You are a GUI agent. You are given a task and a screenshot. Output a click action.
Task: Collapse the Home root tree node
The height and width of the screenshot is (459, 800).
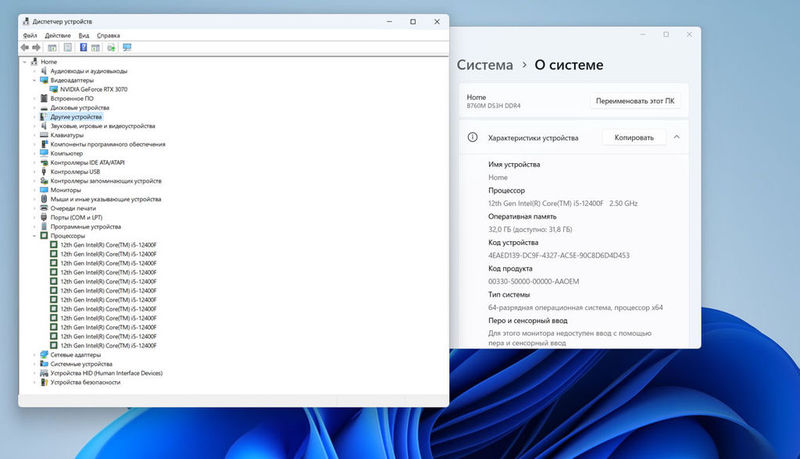click(24, 62)
